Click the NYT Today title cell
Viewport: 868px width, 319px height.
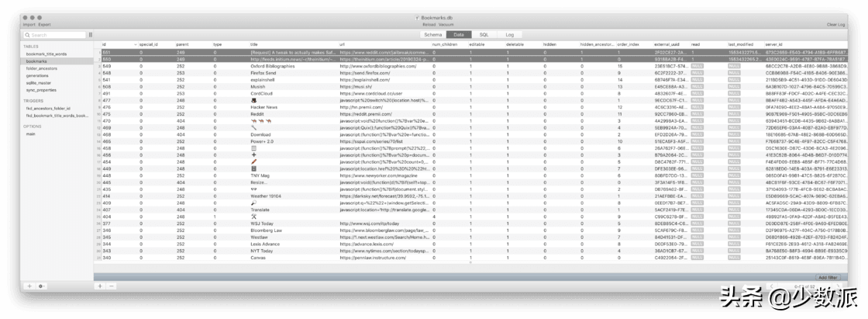pyautogui.click(x=261, y=251)
